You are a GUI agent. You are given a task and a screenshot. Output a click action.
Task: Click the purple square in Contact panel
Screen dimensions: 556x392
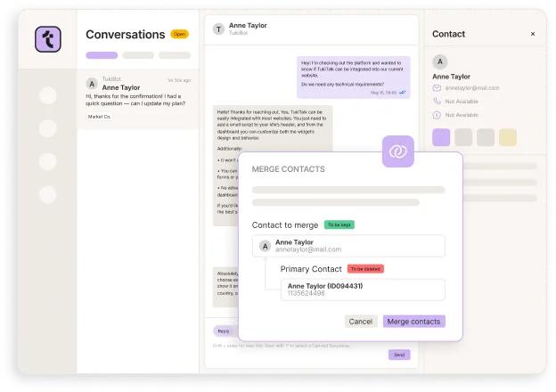tap(441, 137)
